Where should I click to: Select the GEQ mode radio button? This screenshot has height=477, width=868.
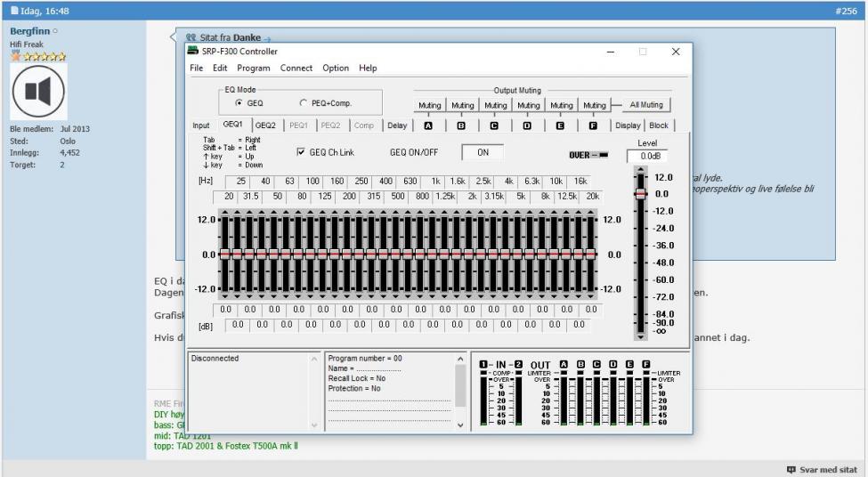[x=239, y=103]
